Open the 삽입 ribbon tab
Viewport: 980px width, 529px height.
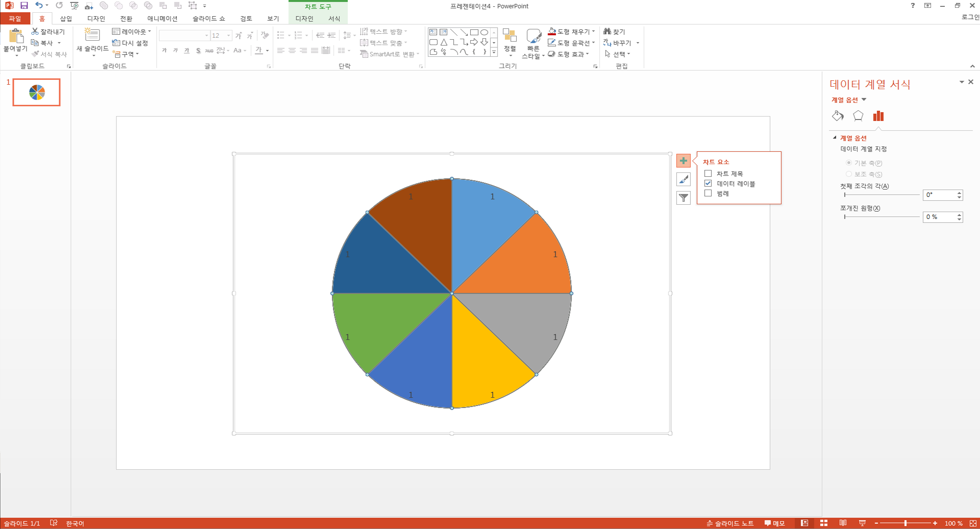[66, 19]
